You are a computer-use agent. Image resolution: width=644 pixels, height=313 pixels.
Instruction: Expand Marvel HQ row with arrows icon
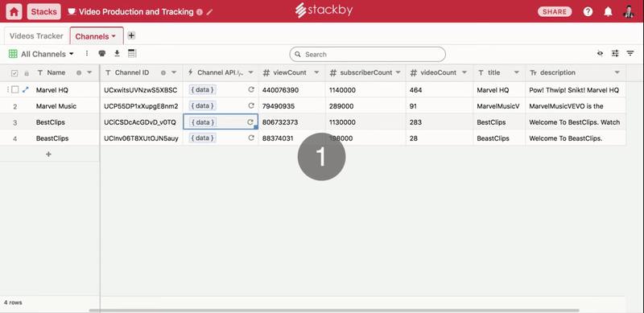pos(26,89)
